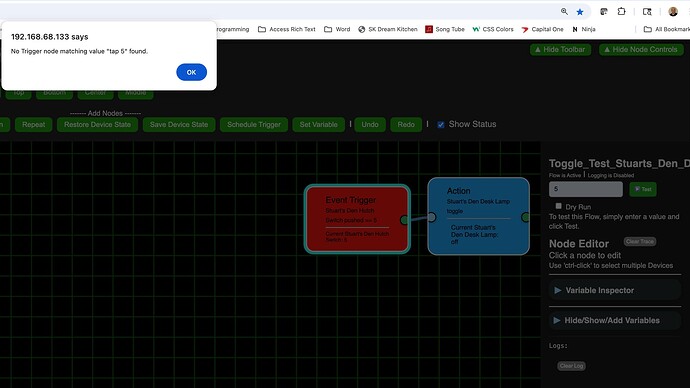Click the Undo button
The height and width of the screenshot is (388, 690).
pyautogui.click(x=370, y=124)
